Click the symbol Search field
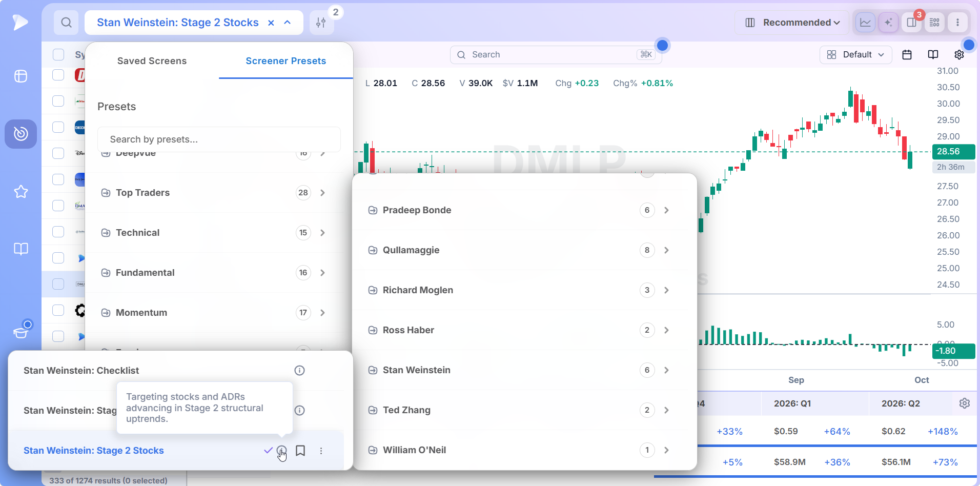980x486 pixels. coord(556,55)
